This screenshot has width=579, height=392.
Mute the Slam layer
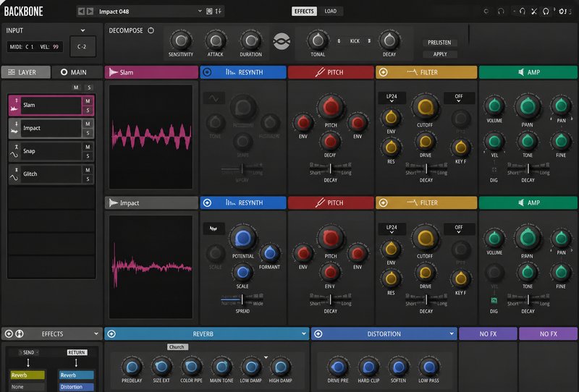tap(88, 101)
